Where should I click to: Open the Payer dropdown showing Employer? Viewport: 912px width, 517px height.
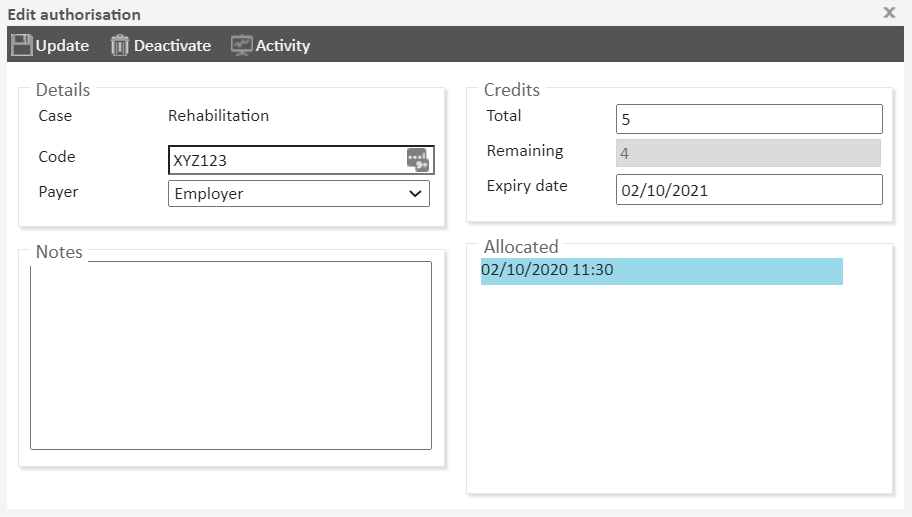click(x=290, y=194)
